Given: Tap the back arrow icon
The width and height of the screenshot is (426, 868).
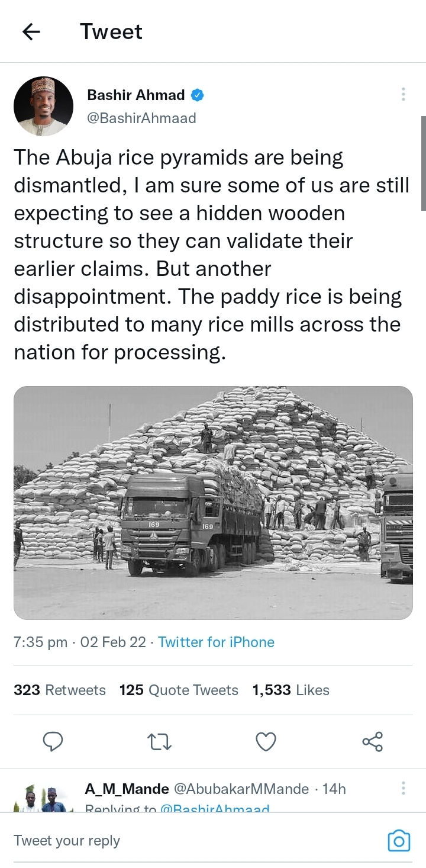Looking at the screenshot, I should coord(31,32).
